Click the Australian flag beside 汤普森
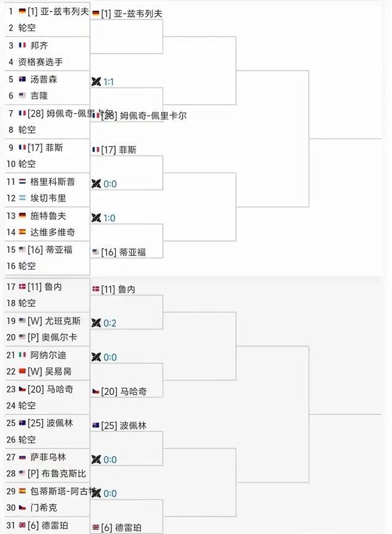Screen dimensions: 392x534 pyautogui.click(x=23, y=79)
